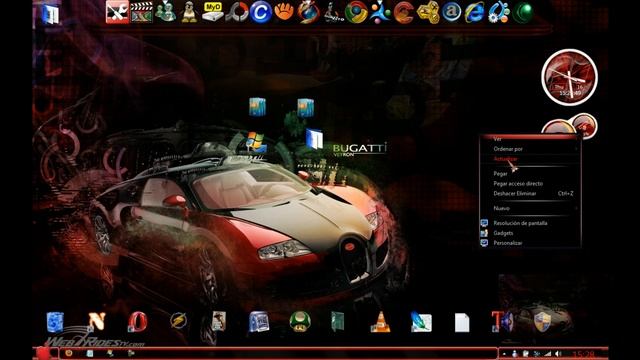Open the blue feather document icon
The image size is (640, 360).
point(421,322)
